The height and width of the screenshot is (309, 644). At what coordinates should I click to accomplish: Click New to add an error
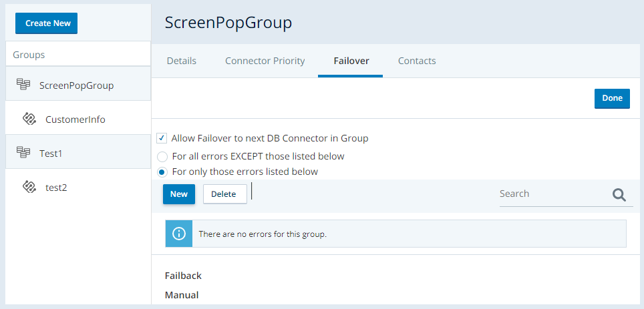(178, 194)
